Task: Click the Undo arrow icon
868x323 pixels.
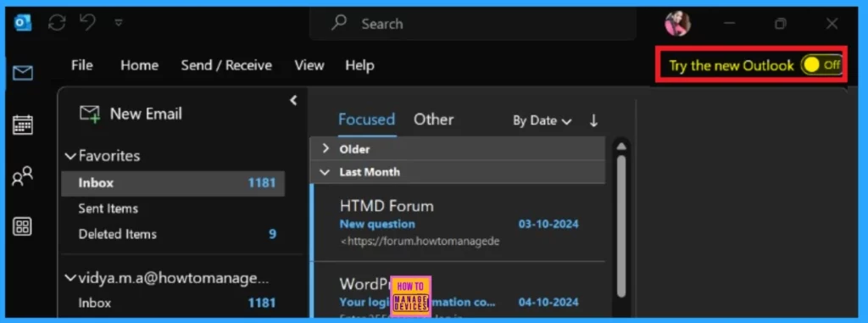Action: click(87, 22)
